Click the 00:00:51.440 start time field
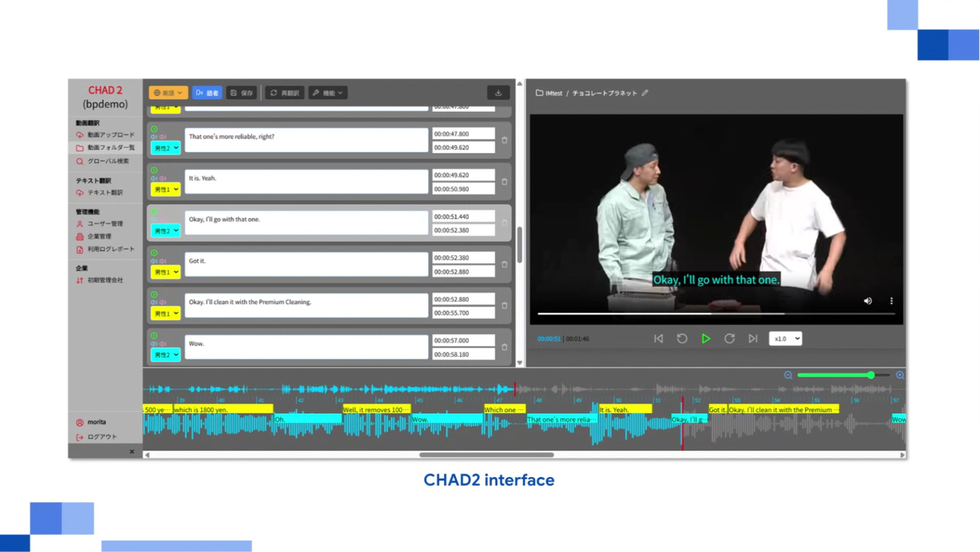 (463, 216)
